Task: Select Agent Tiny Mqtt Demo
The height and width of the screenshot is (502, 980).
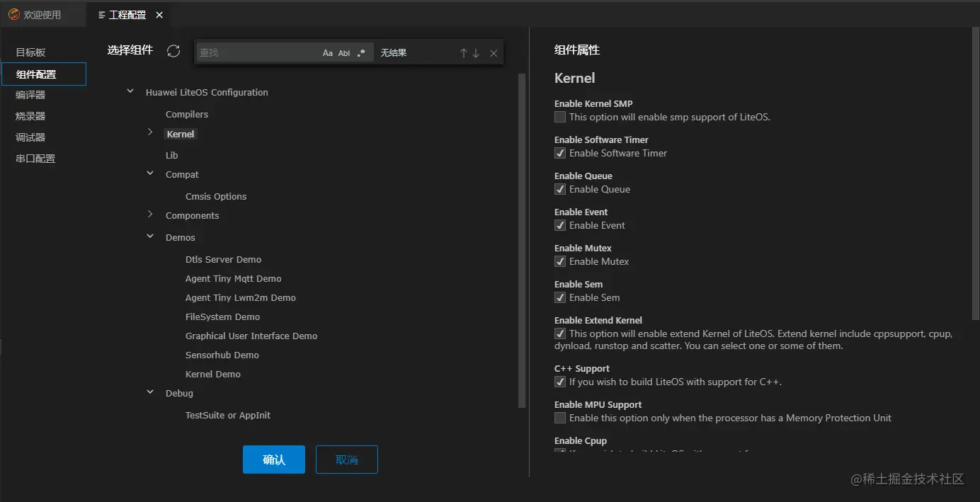Action: click(x=234, y=278)
